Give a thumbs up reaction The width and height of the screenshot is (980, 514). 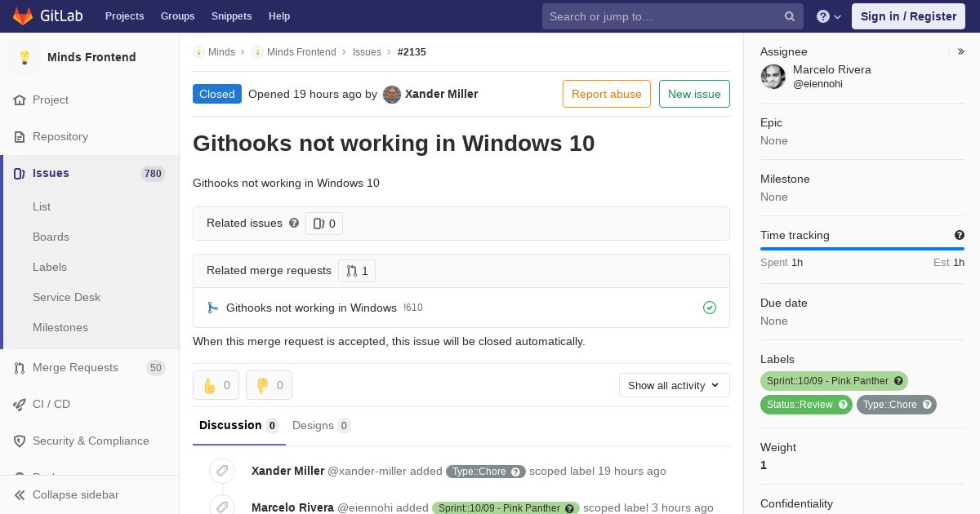pyautogui.click(x=216, y=385)
